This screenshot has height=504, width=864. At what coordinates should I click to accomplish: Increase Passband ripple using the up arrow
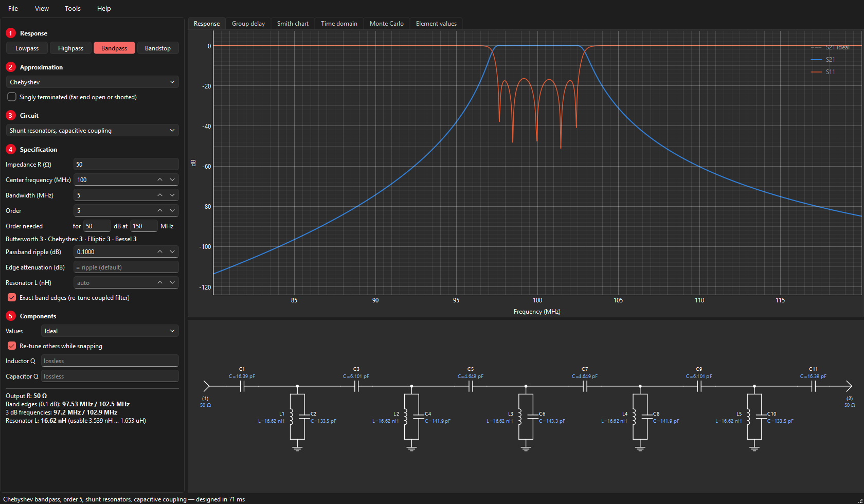point(160,251)
